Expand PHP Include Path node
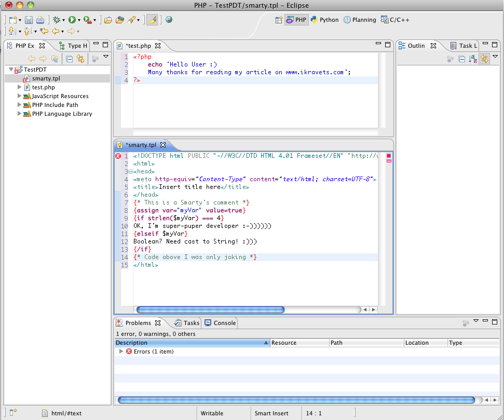 coord(19,105)
